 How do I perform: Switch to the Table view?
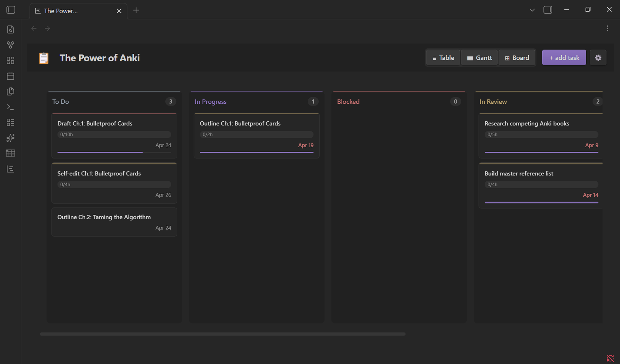[x=443, y=58]
